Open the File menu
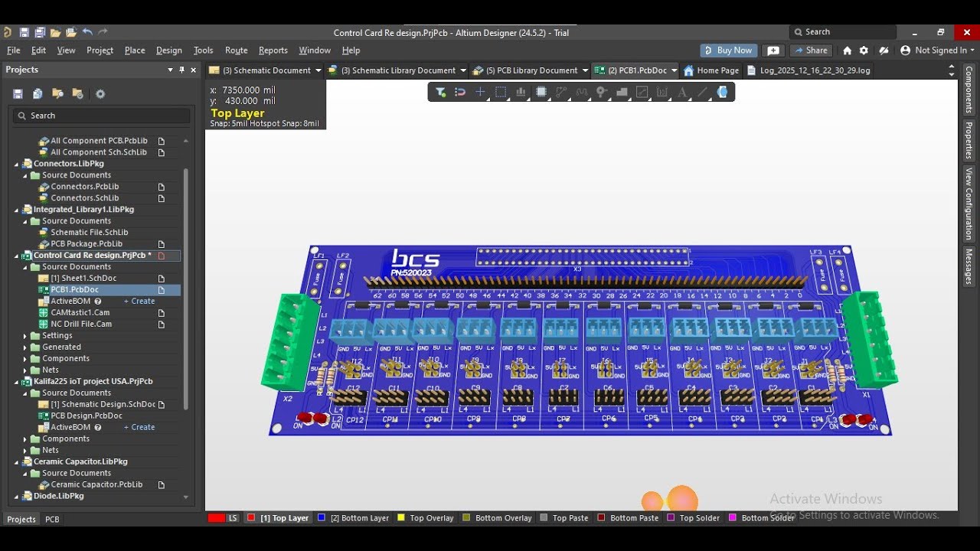This screenshot has height=551, width=980. (14, 51)
